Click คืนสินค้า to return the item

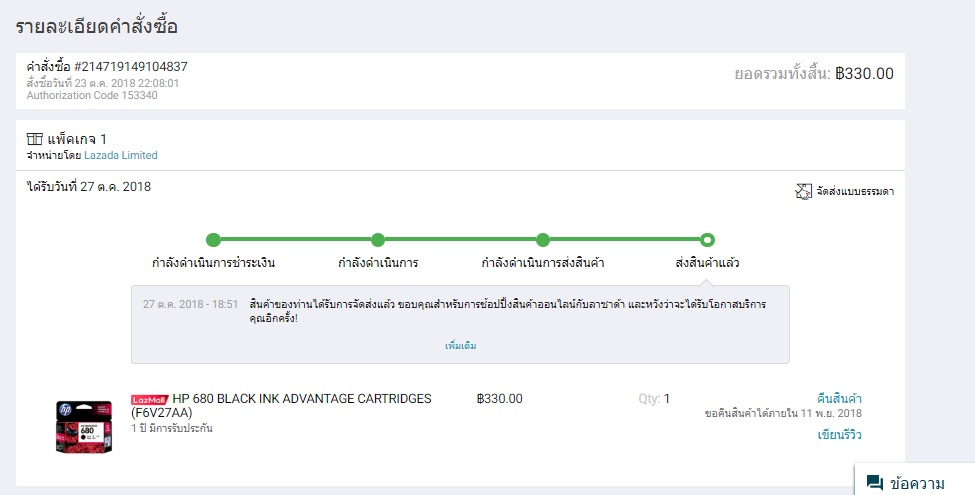[x=839, y=398]
